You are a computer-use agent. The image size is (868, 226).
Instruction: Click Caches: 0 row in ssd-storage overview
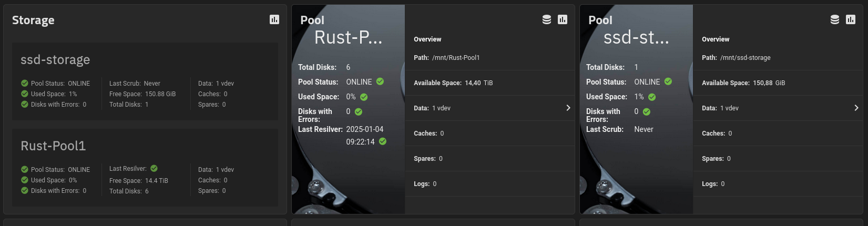[778, 133]
